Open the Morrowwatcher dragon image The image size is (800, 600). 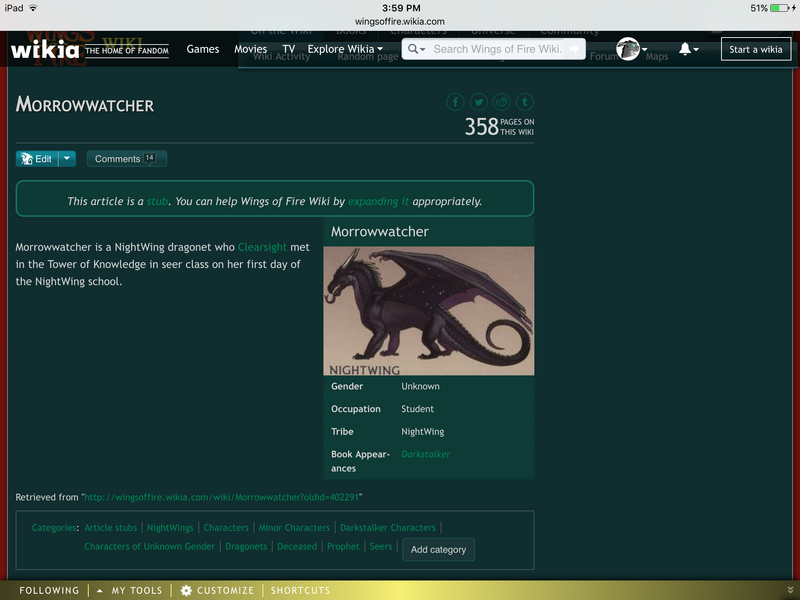(x=428, y=310)
